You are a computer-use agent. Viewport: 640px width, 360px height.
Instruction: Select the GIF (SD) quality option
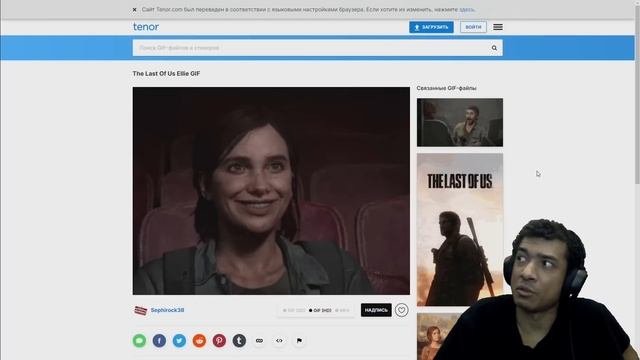click(294, 311)
